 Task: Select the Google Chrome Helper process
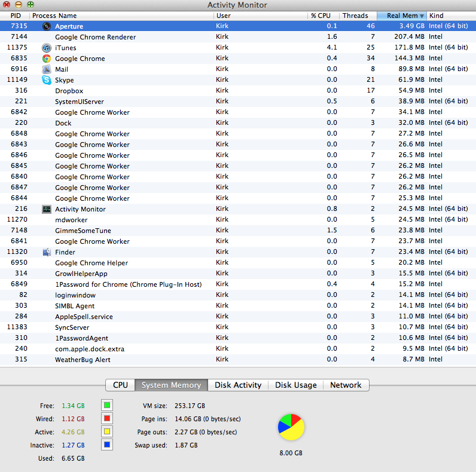238,263
